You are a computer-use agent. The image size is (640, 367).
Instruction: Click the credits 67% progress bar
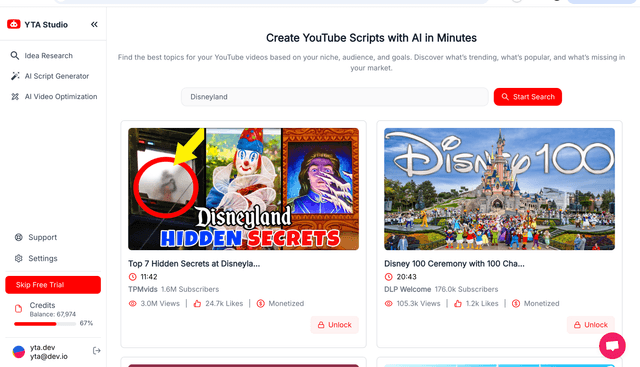pos(45,324)
